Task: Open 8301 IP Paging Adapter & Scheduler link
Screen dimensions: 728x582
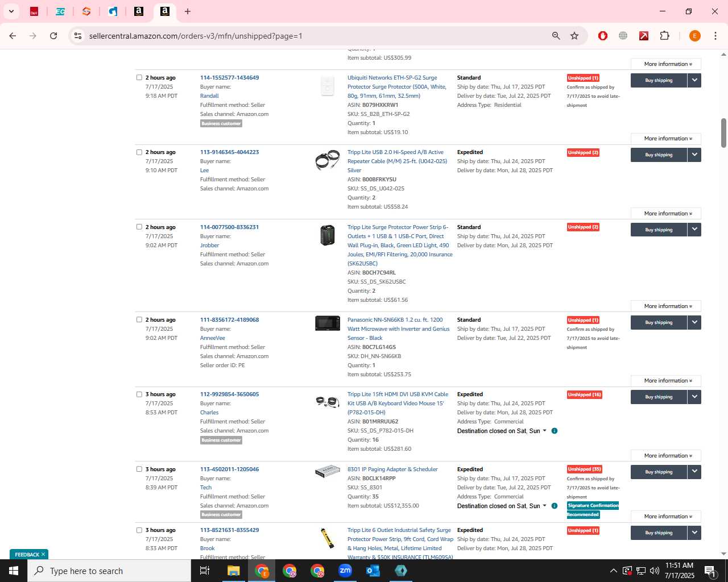Action: [x=392, y=469]
